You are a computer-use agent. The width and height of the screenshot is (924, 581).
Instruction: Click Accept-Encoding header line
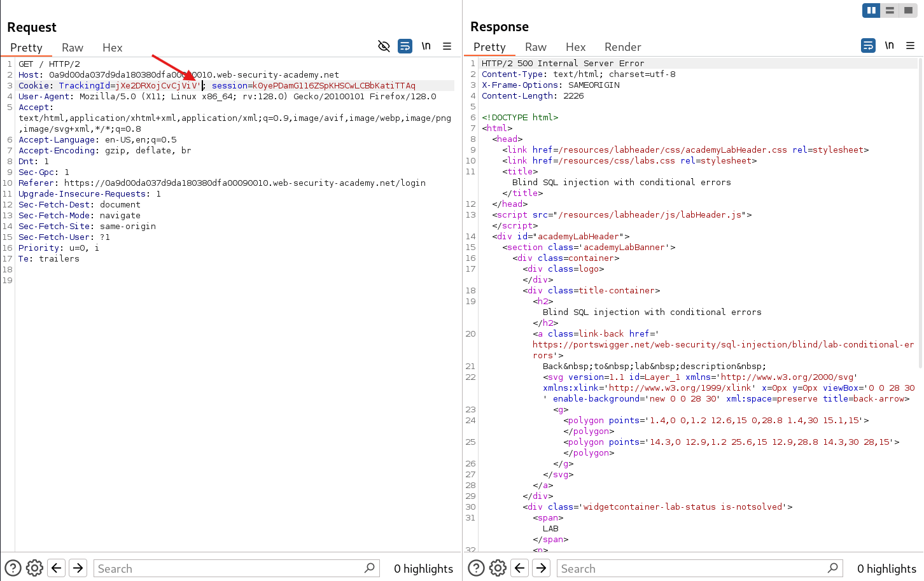[105, 151]
